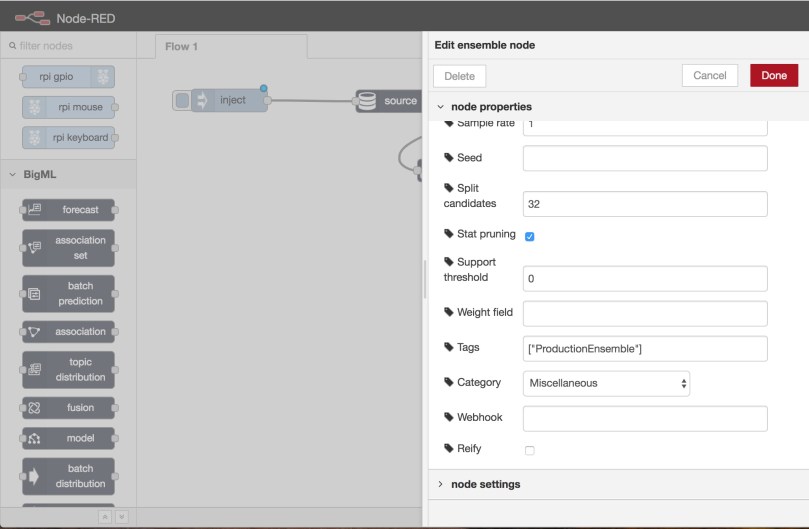Pick the model node
The width and height of the screenshot is (809, 529).
(x=68, y=438)
